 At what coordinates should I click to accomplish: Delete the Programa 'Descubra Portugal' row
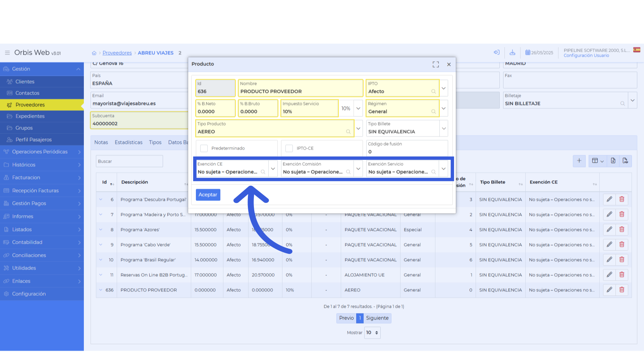point(622,199)
